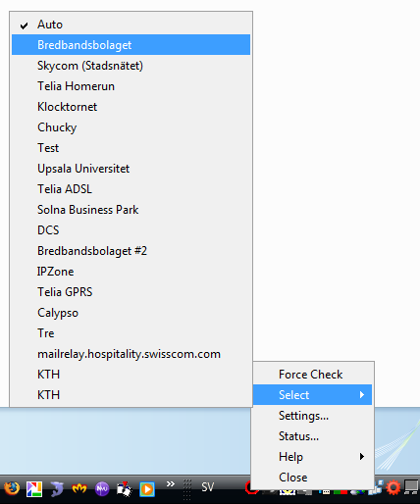Viewport: 420px width, 504px height.
Task: Expand the quick launch overflow chevron
Action: [171, 483]
